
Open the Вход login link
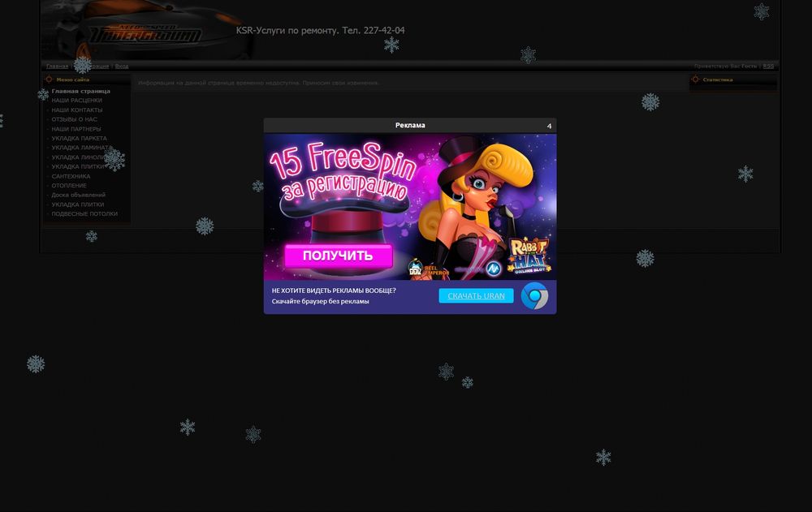coord(122,67)
